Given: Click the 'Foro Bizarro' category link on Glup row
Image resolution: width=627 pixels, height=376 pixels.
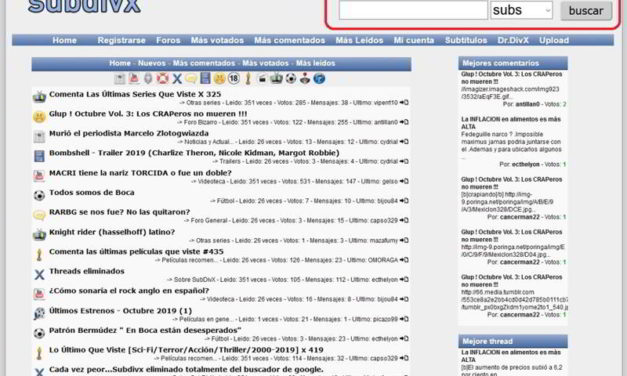Looking at the screenshot, I should pos(201,122).
